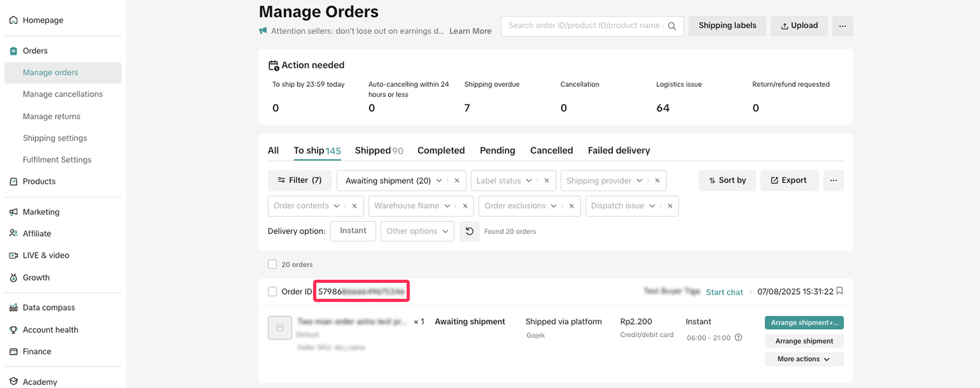980x388 pixels.
Task: Open the filter row ellipsis menu
Action: 833,181
